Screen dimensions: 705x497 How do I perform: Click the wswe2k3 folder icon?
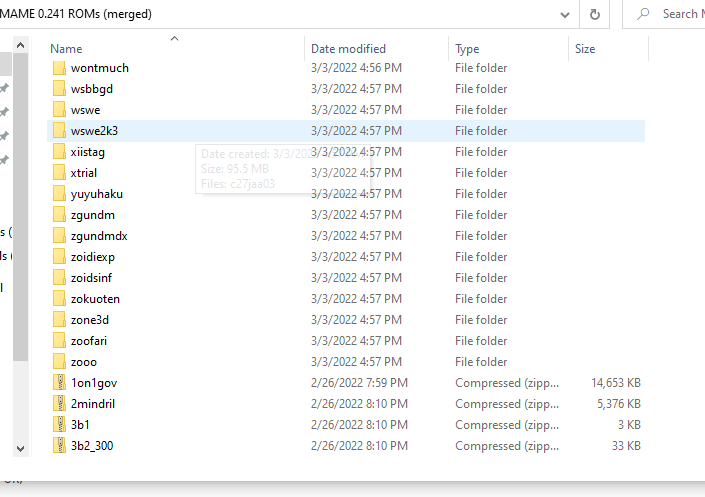[59, 131]
